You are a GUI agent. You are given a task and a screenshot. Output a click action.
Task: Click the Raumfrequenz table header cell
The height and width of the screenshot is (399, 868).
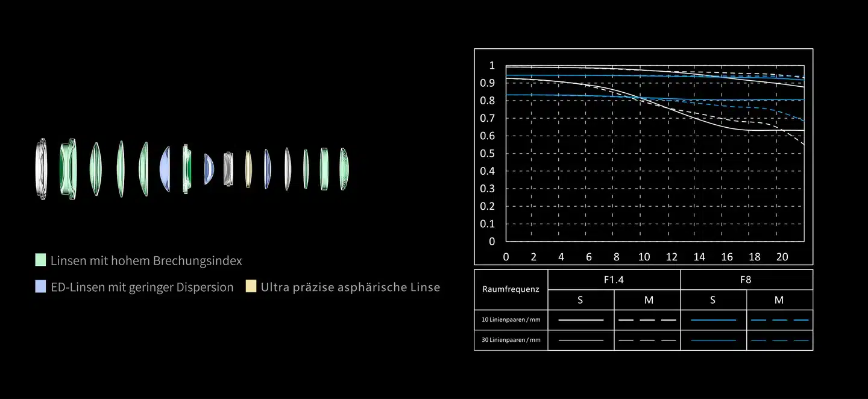(511, 289)
